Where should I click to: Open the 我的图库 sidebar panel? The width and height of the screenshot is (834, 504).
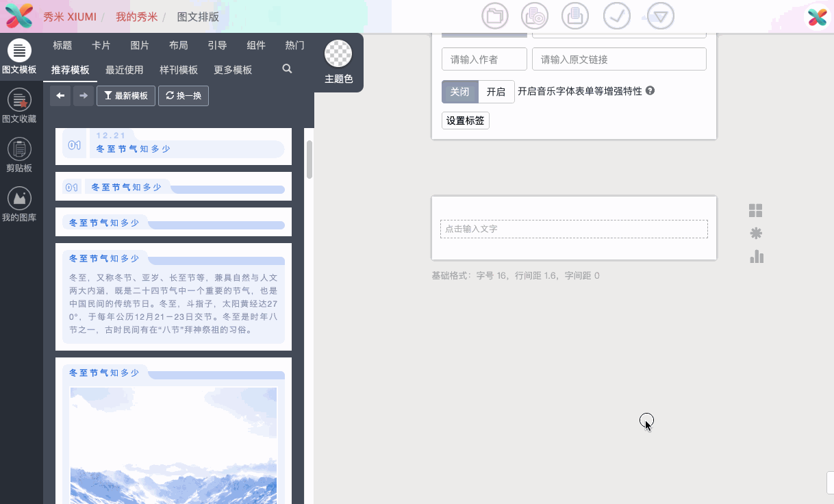click(19, 205)
